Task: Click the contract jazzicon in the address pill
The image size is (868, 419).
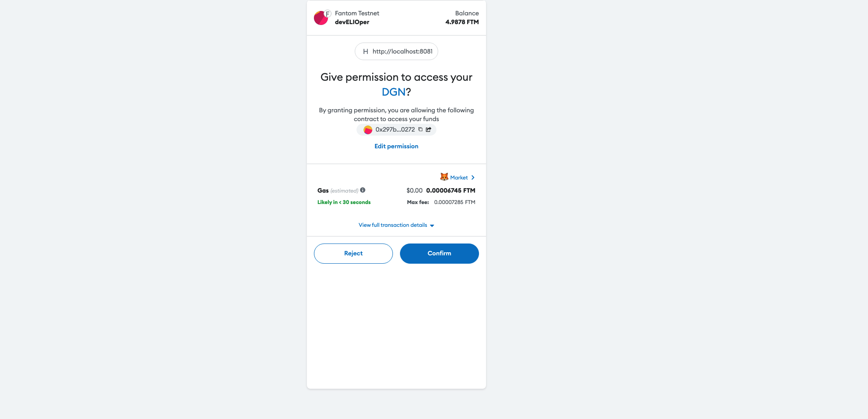Action: point(367,129)
